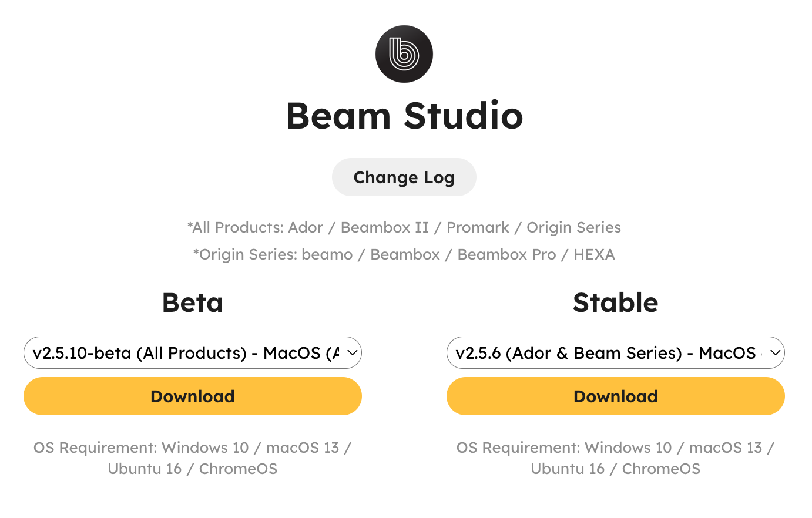
Task: Download the Stable version
Action: tap(616, 396)
